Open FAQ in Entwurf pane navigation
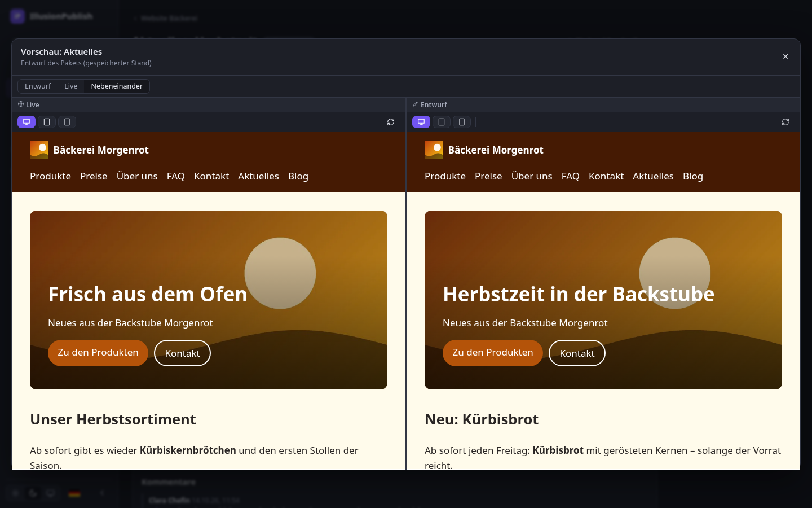This screenshot has width=812, height=508. [x=571, y=176]
